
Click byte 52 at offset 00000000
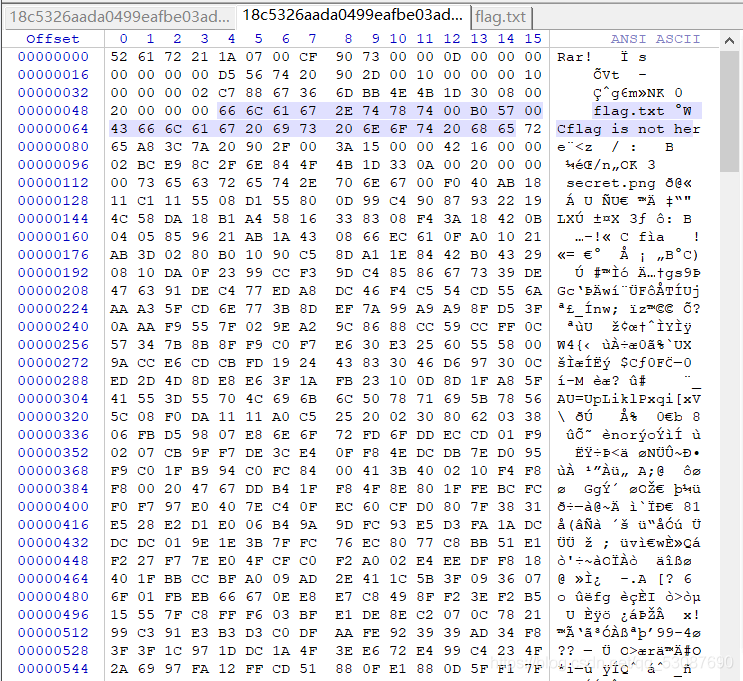pos(119,57)
